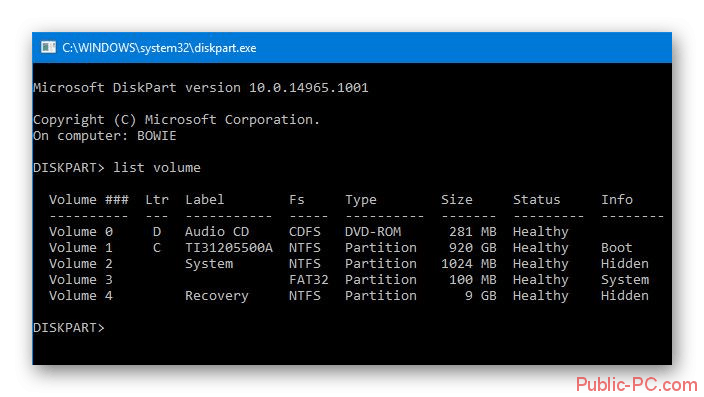The width and height of the screenshot is (704, 397).
Task: Click the FAT32 file system entry
Action: 309,280
